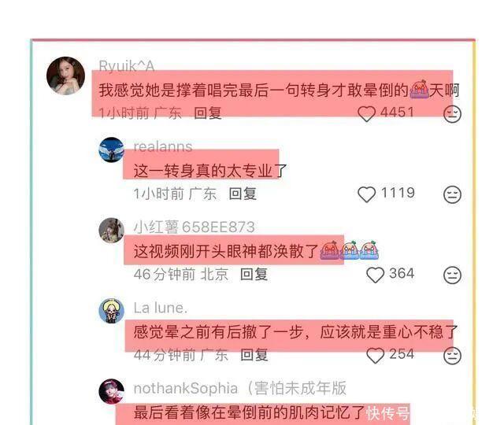Click 回复 under realanns' comment
The height and width of the screenshot is (425, 504).
(x=243, y=194)
